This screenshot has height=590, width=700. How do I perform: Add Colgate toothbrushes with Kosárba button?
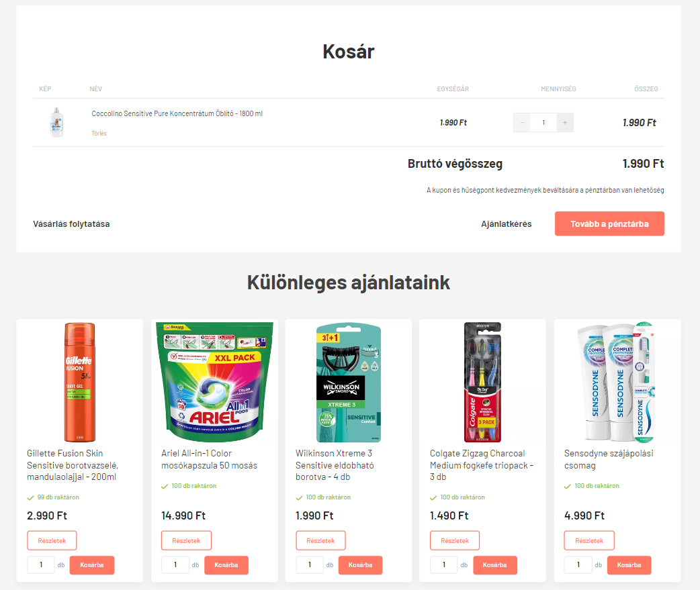click(494, 565)
